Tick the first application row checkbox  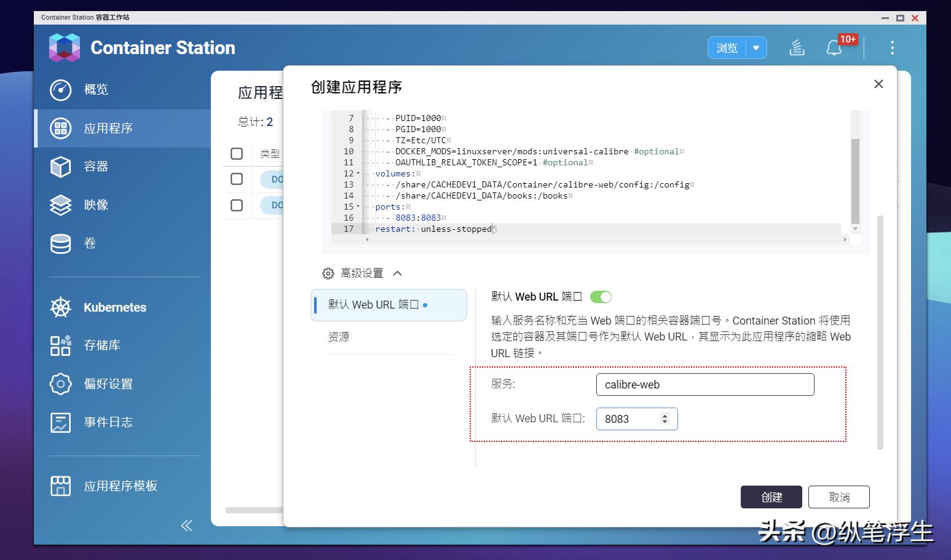click(237, 179)
